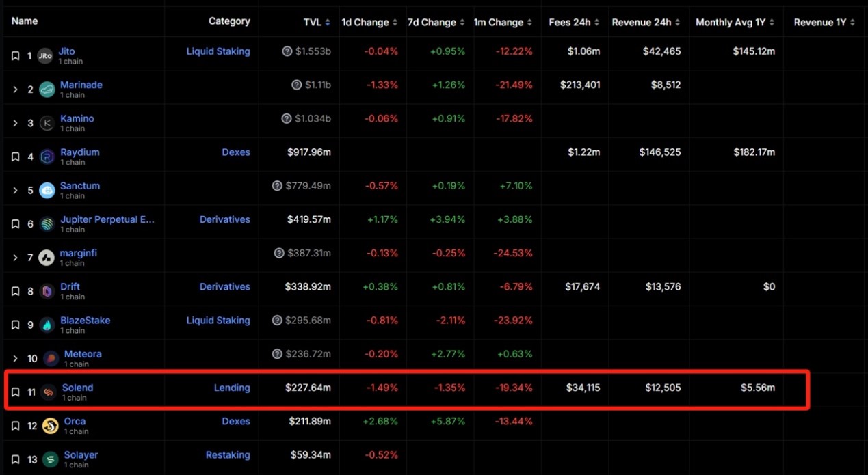This screenshot has width=868, height=475.
Task: Click the question mark icon beside marginfi TVL
Action: pos(279,253)
